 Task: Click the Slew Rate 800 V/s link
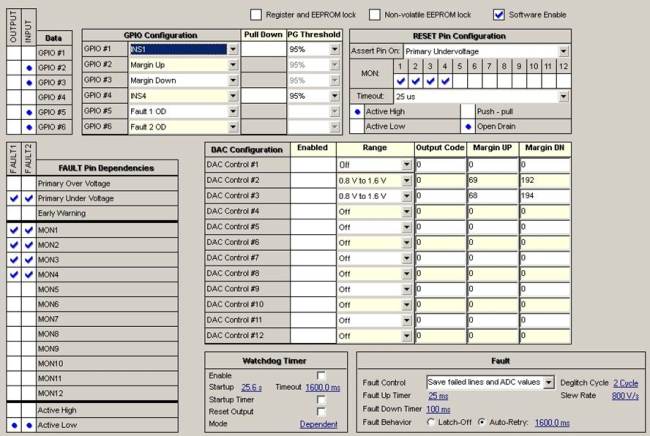coord(626,396)
